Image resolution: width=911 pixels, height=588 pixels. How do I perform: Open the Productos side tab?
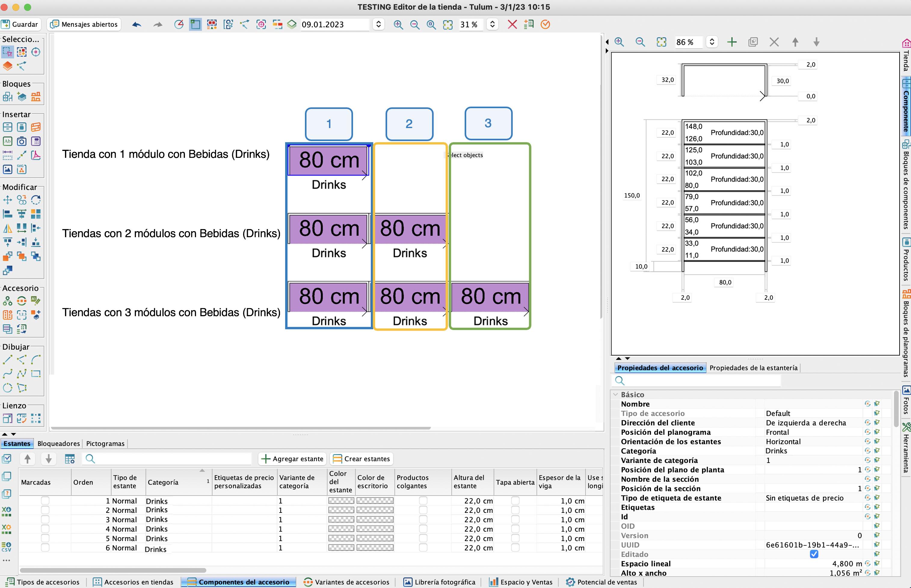click(x=906, y=259)
